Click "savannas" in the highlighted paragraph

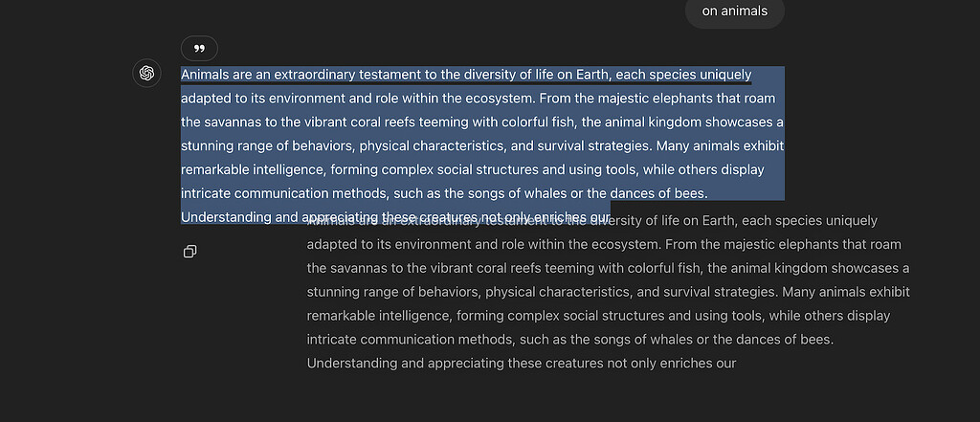pyautogui.click(x=234, y=122)
